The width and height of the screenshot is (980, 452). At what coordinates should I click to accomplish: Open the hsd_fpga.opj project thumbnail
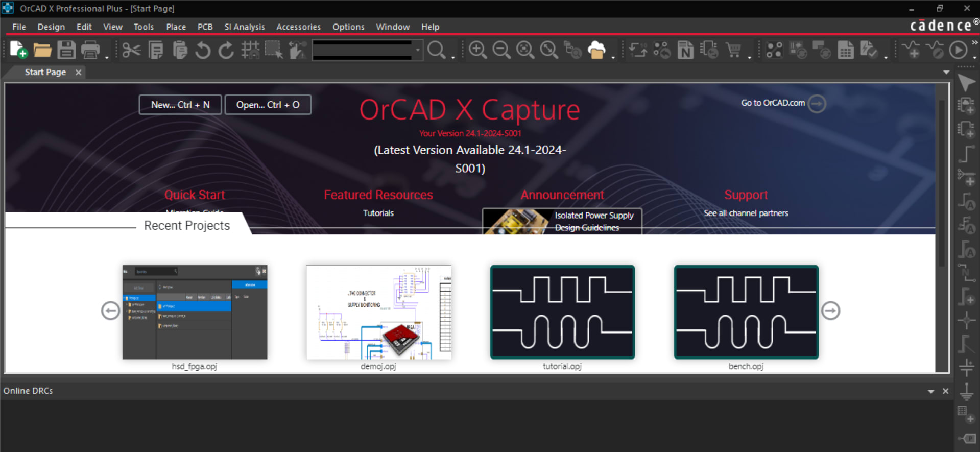(195, 312)
